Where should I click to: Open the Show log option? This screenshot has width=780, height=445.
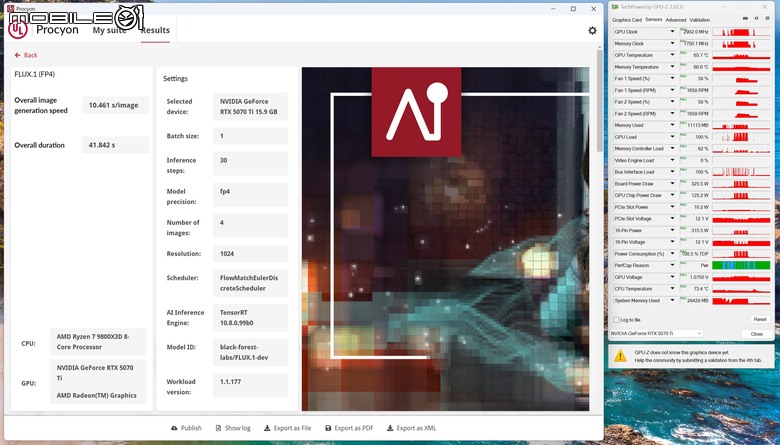coord(233,428)
